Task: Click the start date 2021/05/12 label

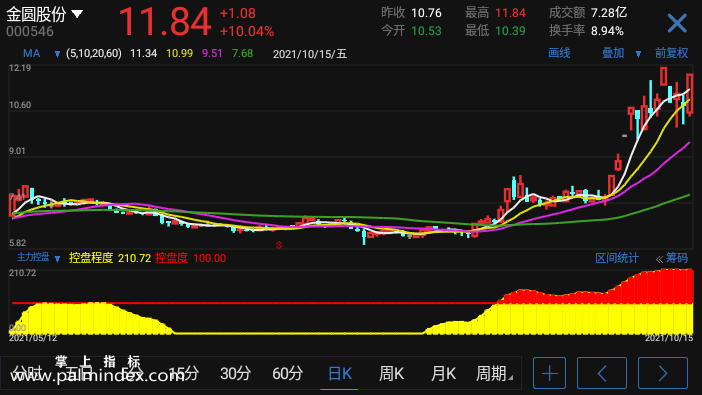Action: click(33, 338)
